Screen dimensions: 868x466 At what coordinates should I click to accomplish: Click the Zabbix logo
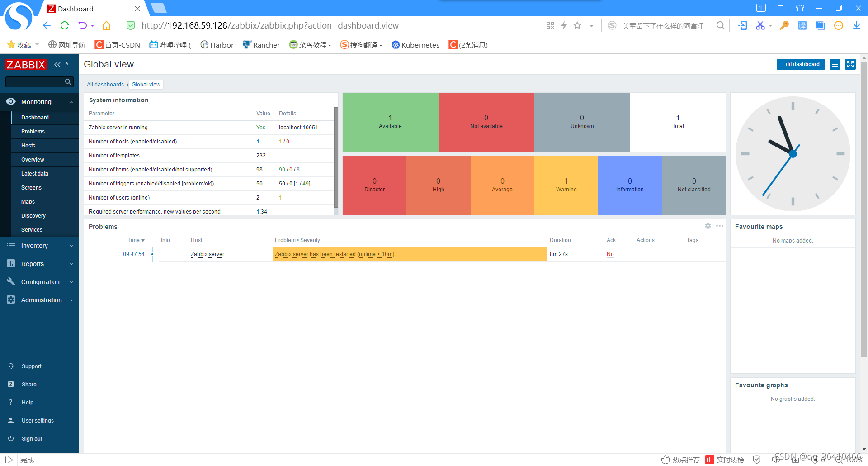(26, 65)
